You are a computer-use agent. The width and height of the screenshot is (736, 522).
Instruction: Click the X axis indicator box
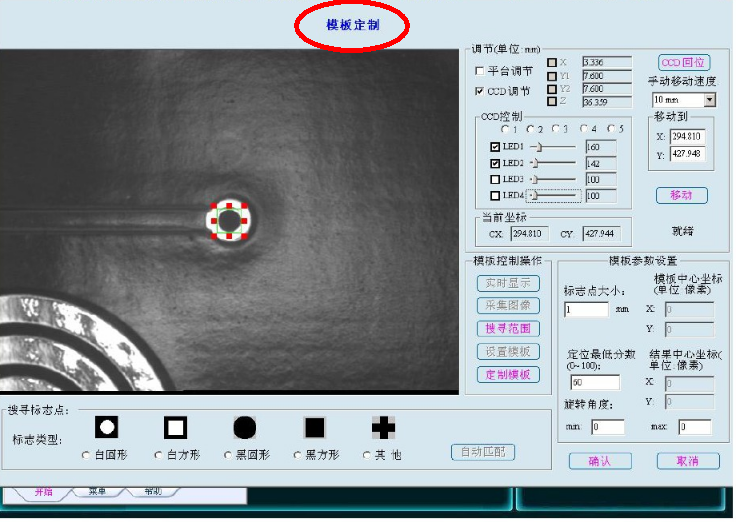tap(552, 63)
